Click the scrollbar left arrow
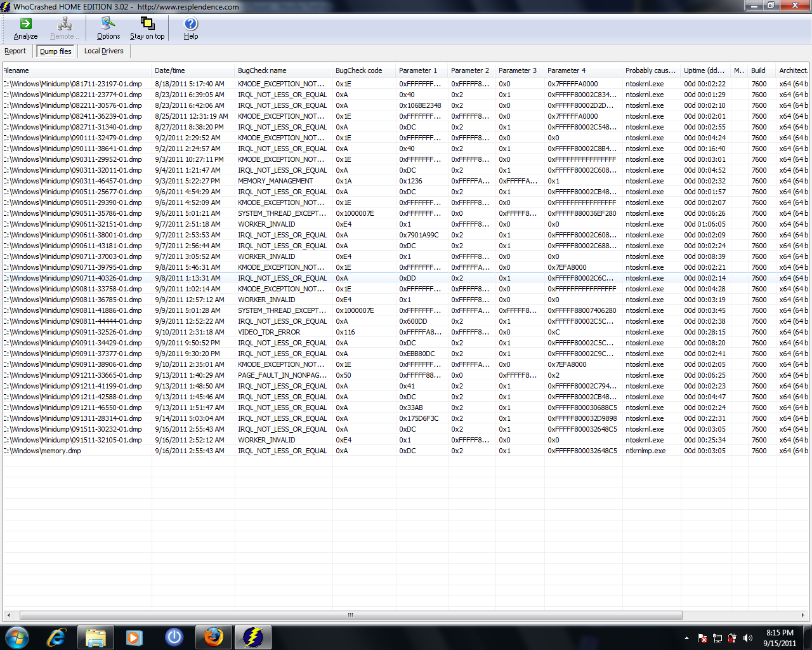Viewport: 812px width, 650px height. pos(8,615)
